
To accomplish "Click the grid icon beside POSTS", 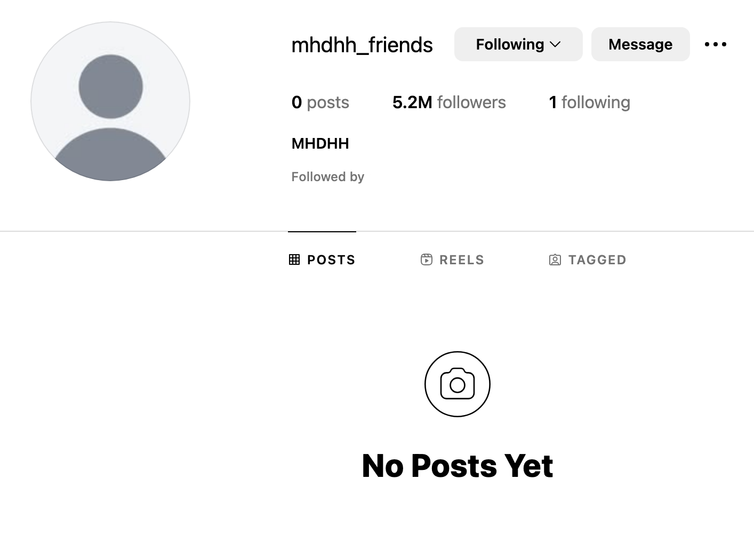I will tap(294, 259).
